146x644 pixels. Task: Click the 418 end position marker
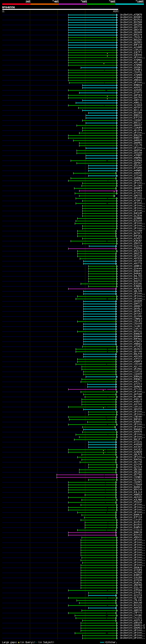(x=115, y=11)
